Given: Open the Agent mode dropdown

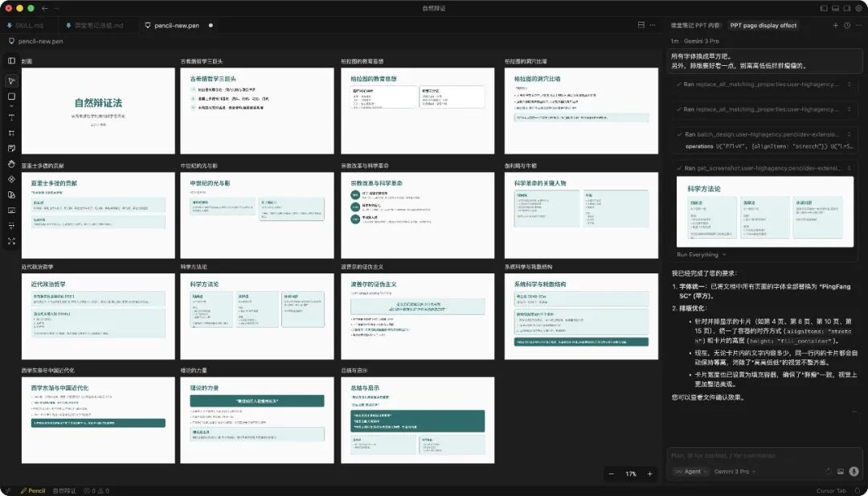Looking at the screenshot, I should click(692, 471).
